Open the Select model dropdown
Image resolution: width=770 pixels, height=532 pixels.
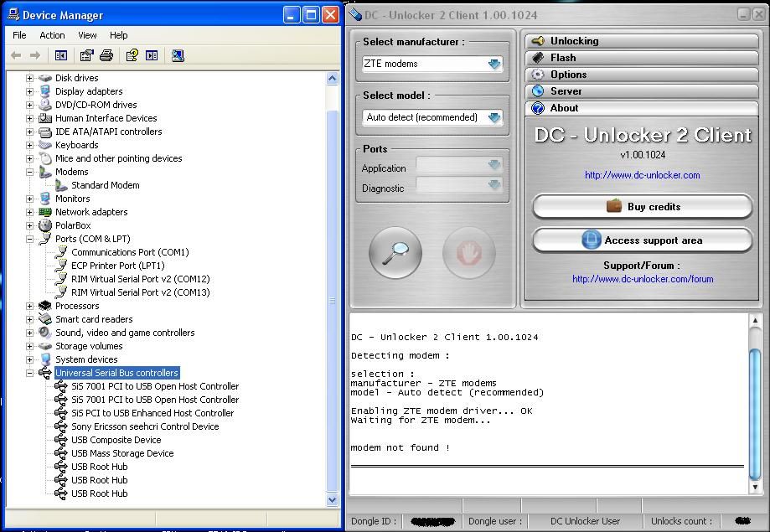pyautogui.click(x=494, y=117)
